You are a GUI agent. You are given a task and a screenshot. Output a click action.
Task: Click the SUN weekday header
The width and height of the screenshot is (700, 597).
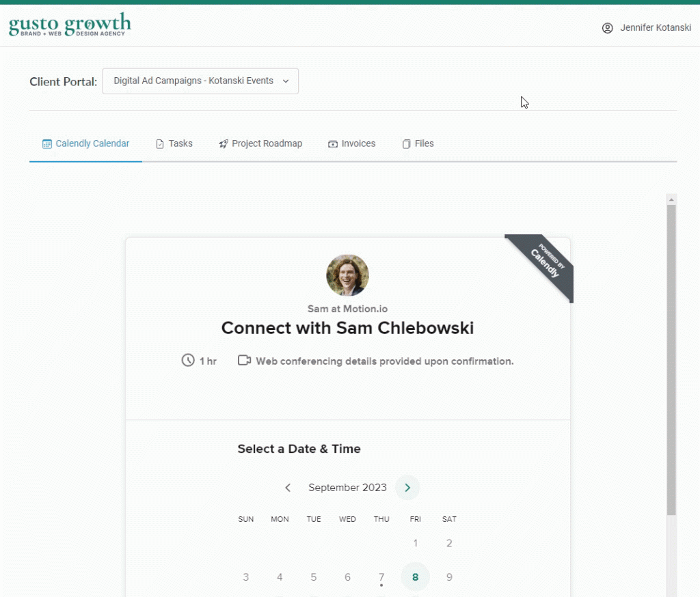pyautogui.click(x=245, y=519)
